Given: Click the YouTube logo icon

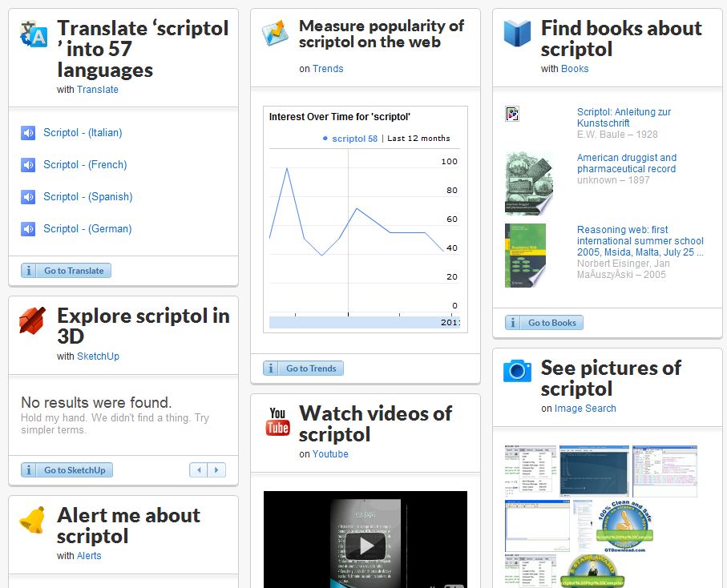Looking at the screenshot, I should click(x=277, y=422).
